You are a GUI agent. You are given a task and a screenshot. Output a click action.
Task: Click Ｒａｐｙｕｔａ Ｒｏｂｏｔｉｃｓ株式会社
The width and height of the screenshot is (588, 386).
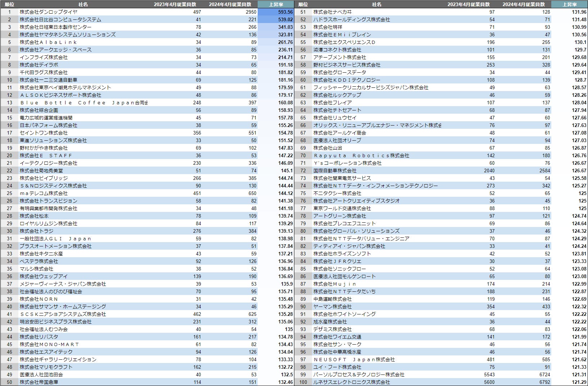(x=361, y=155)
